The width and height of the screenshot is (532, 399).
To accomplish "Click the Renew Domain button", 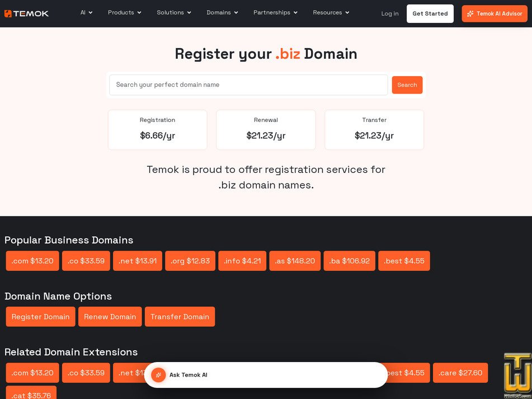I will coord(110,317).
